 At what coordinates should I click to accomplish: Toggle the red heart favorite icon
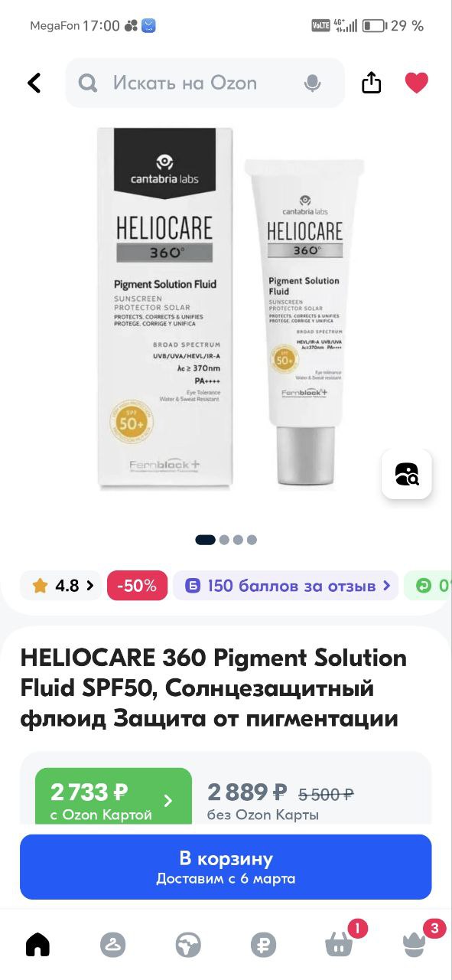416,83
